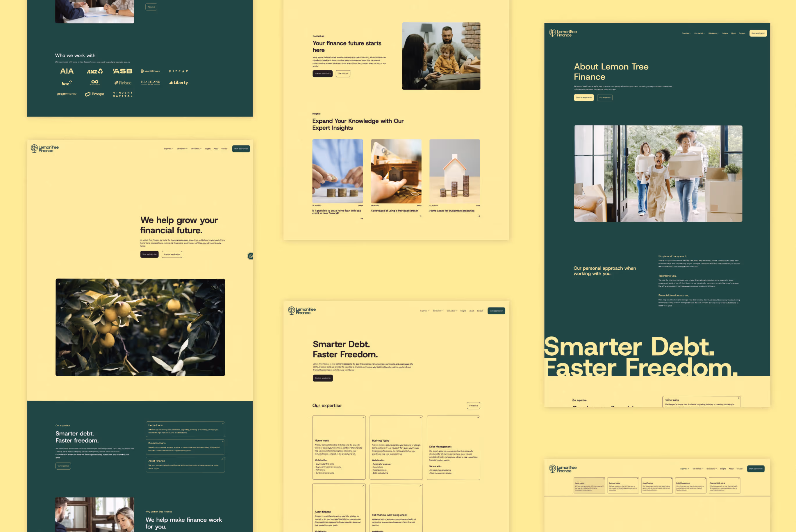Viewport: 796px width, 532px height.
Task: Collapse the open Expertise menu with up chevron
Action: click(685, 469)
